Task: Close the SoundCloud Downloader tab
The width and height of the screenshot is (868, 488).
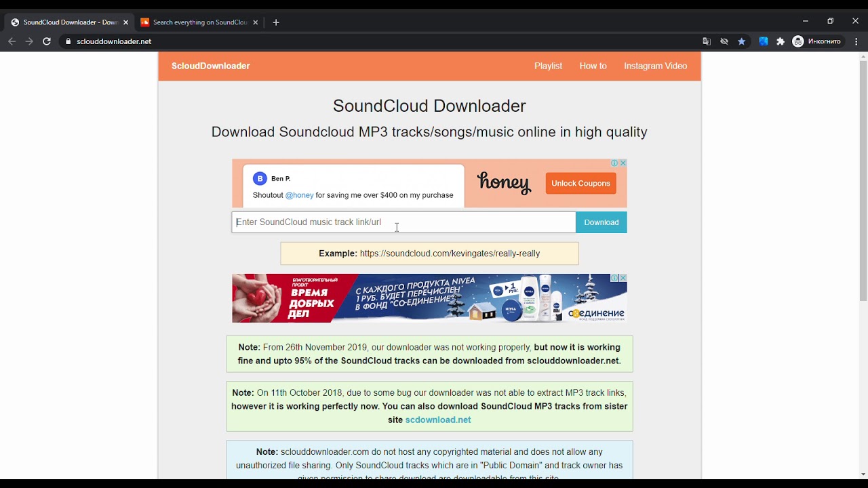Action: tap(125, 22)
